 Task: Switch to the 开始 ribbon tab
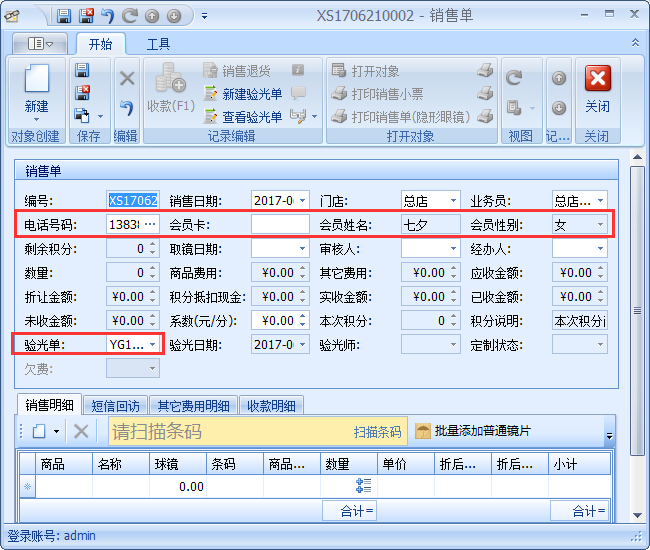coord(100,44)
